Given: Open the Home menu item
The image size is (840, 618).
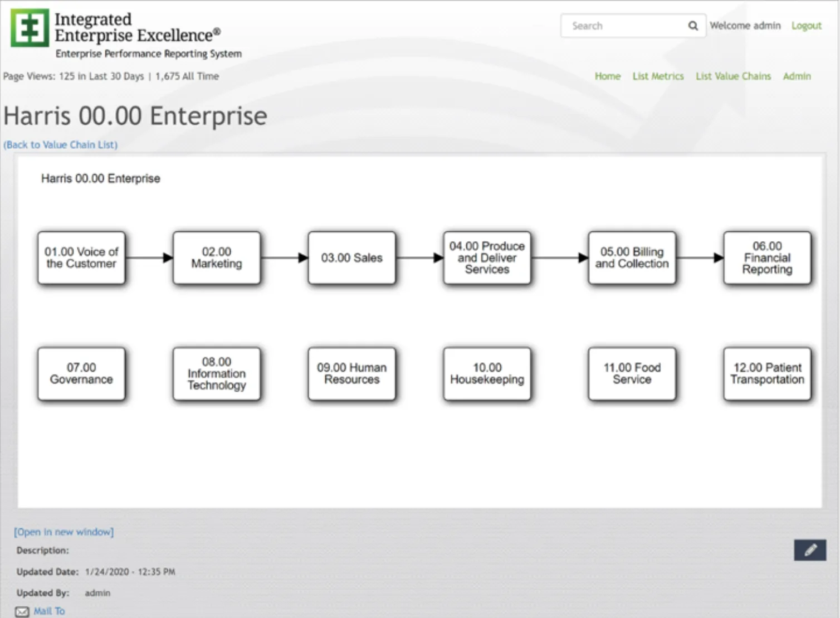Looking at the screenshot, I should tap(607, 76).
